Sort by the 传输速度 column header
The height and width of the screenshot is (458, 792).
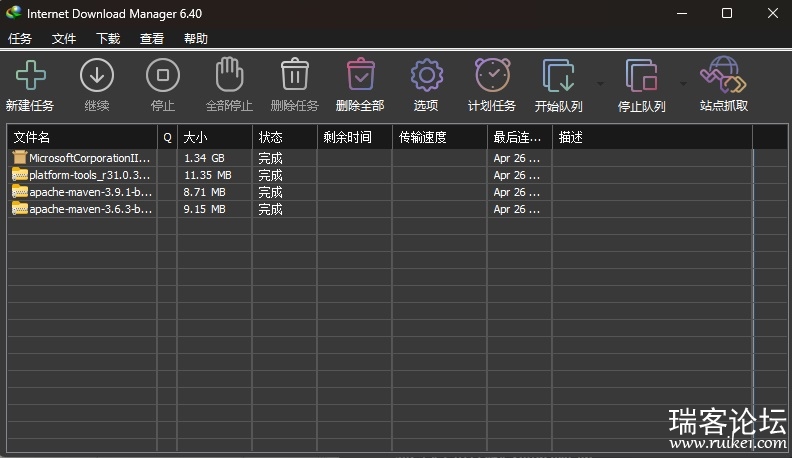440,137
